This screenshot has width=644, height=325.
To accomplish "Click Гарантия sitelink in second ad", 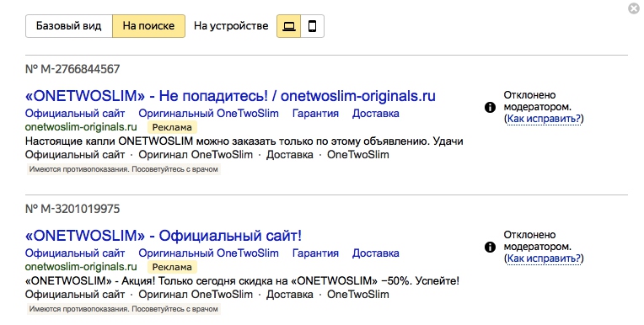I will pyautogui.click(x=315, y=253).
